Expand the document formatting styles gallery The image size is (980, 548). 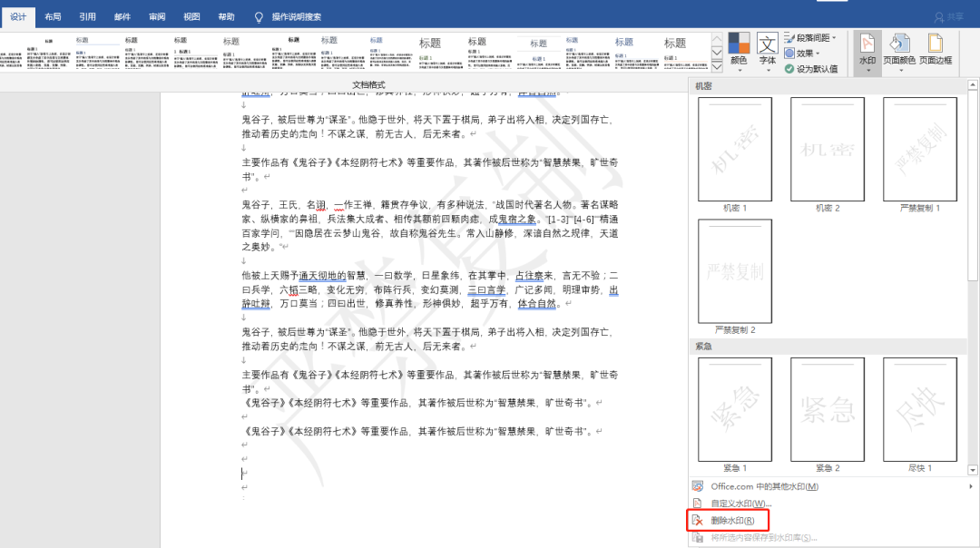pyautogui.click(x=717, y=68)
